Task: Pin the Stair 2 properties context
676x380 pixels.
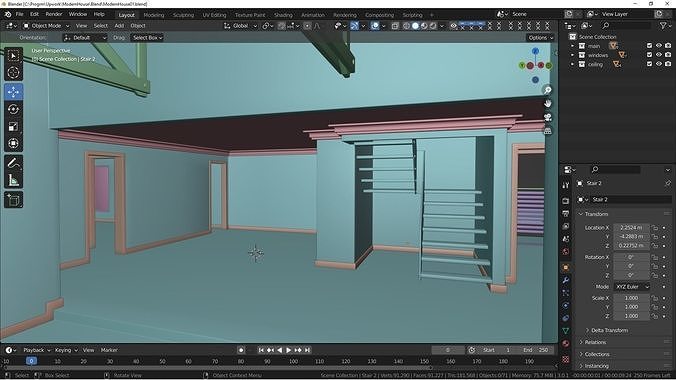Action: pyautogui.click(x=667, y=183)
